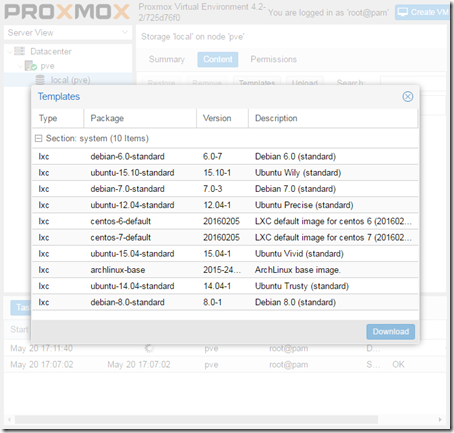Viewport: 454px width, 433px height.
Task: Select ubuntu-12.04-standard template row
Action: coord(225,205)
